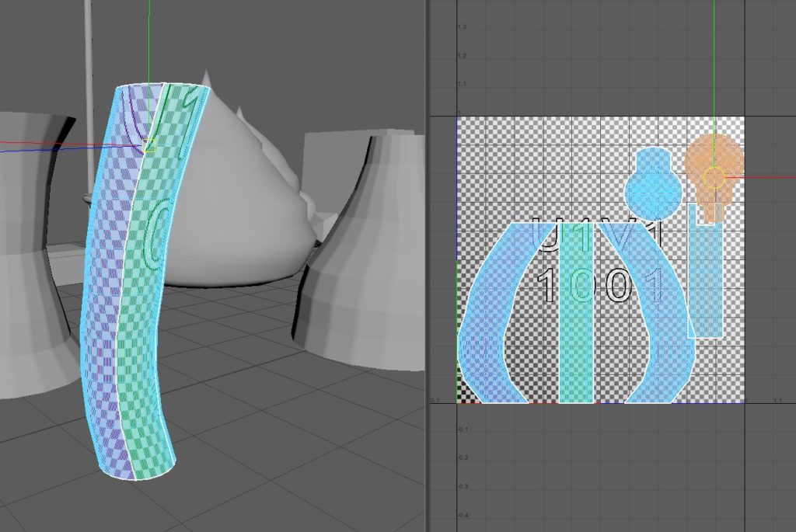796x532 pixels.
Task: Select the blue-textured side of bent cylinder
Action: [x=105, y=311]
